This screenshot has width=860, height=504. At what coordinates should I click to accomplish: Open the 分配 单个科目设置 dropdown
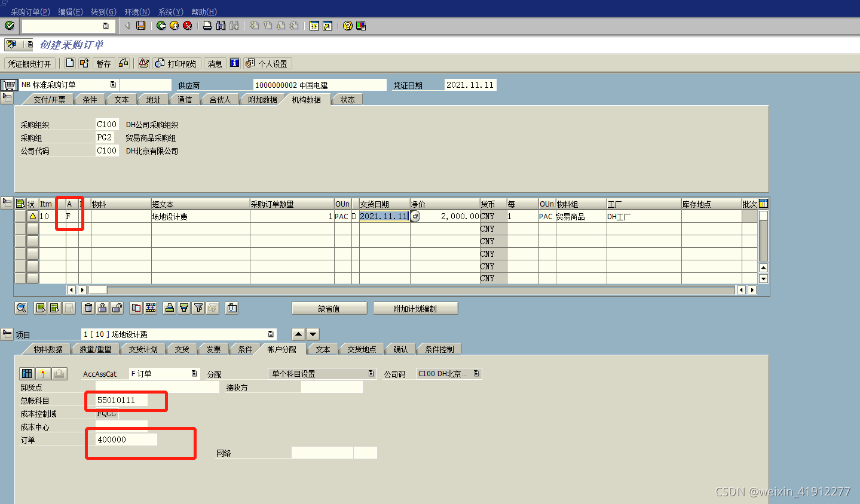pyautogui.click(x=371, y=374)
